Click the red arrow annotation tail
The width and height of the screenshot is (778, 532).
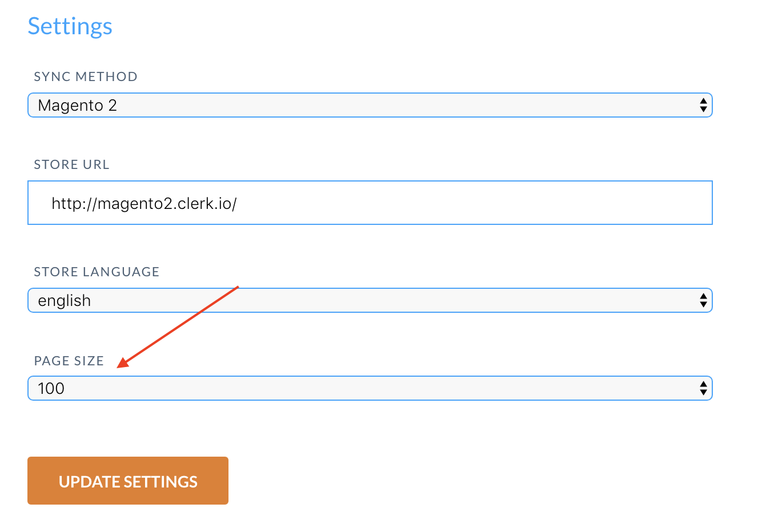tap(236, 288)
